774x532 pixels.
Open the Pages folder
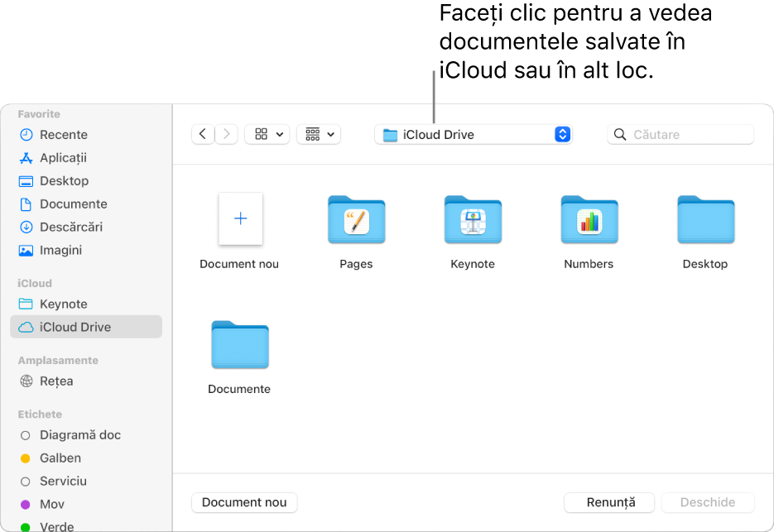pyautogui.click(x=356, y=220)
